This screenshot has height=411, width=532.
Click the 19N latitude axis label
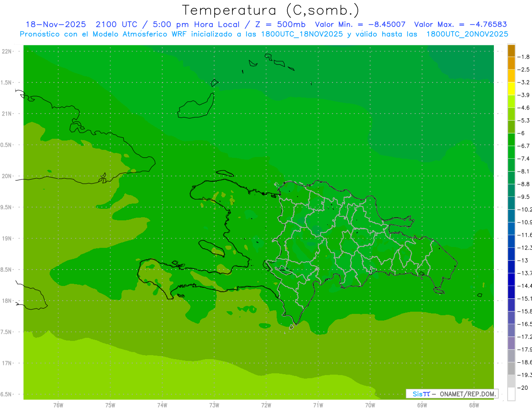(7, 239)
